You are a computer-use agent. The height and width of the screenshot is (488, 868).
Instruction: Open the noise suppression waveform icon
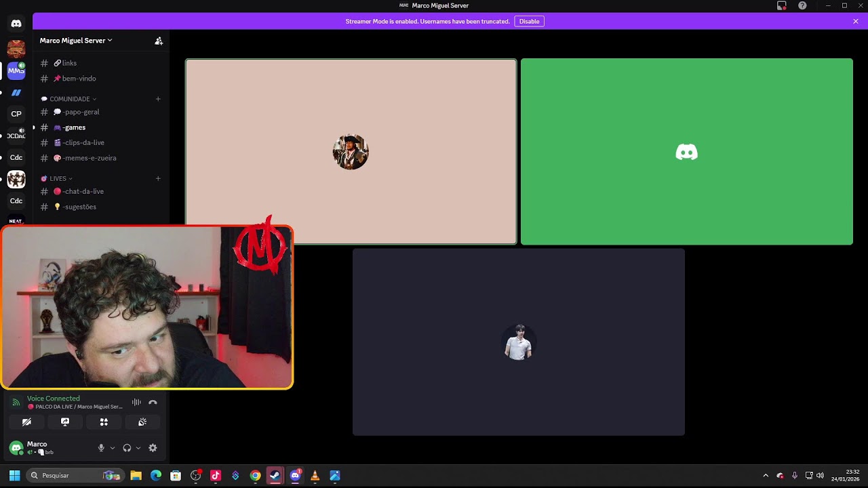pyautogui.click(x=136, y=402)
